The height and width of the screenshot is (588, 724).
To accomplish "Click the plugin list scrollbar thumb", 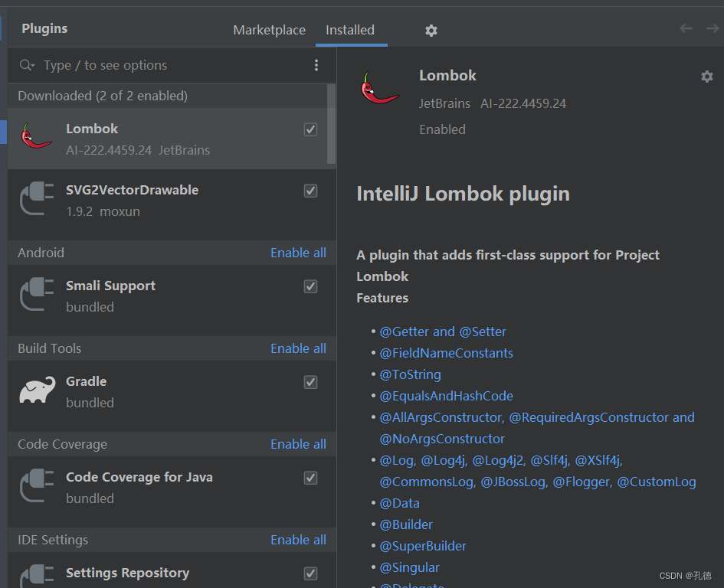I will pos(331,124).
